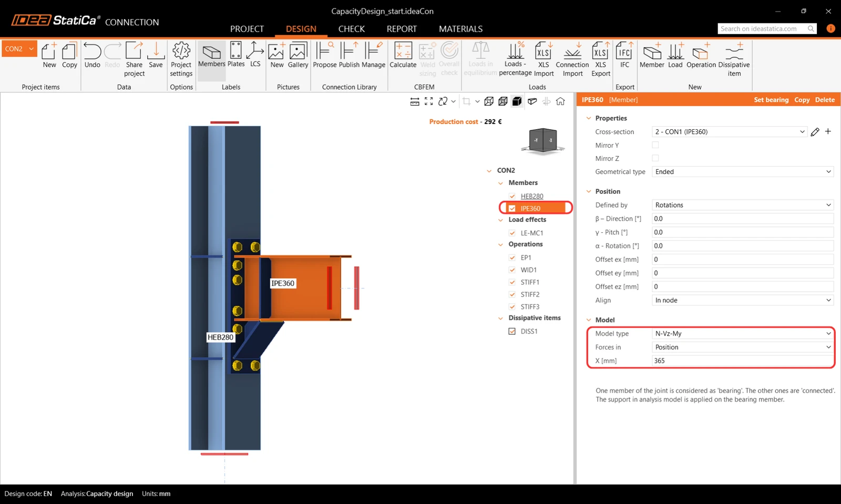Open Project settings
This screenshot has height=504, width=841.
(x=181, y=59)
